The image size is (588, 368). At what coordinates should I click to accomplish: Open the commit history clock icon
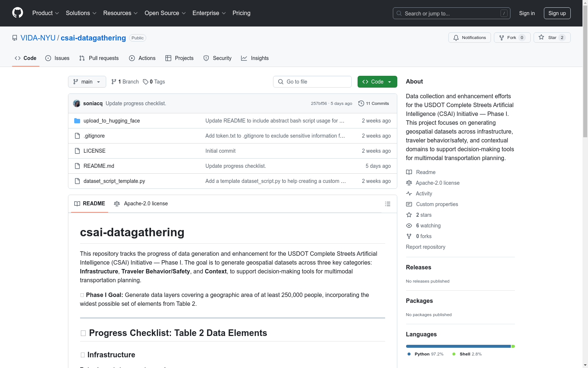pyautogui.click(x=361, y=103)
